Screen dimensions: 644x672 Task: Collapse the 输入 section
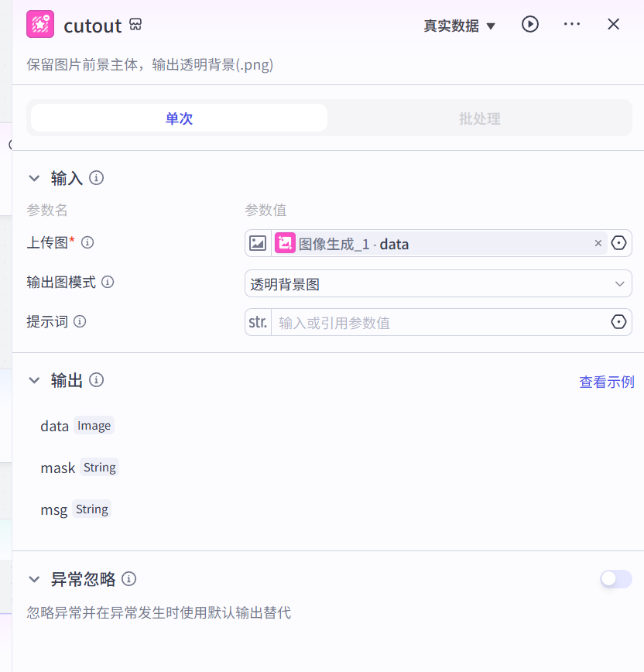tap(34, 177)
